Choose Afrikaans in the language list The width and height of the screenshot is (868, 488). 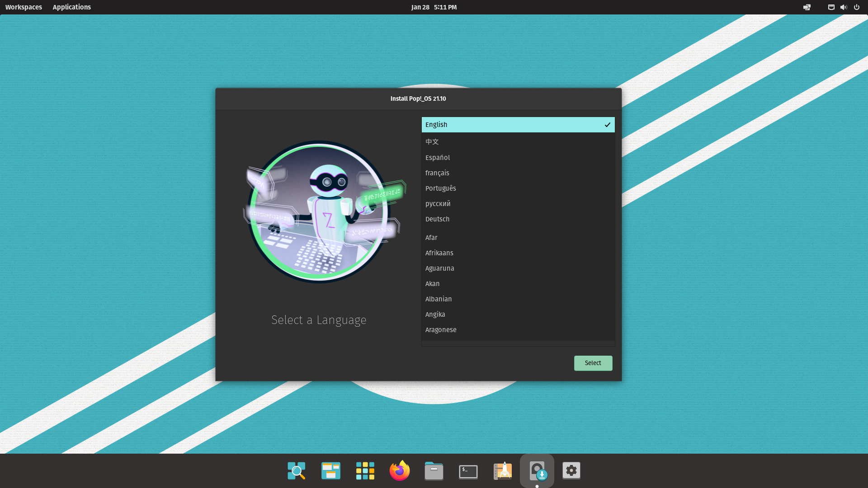[x=518, y=253]
